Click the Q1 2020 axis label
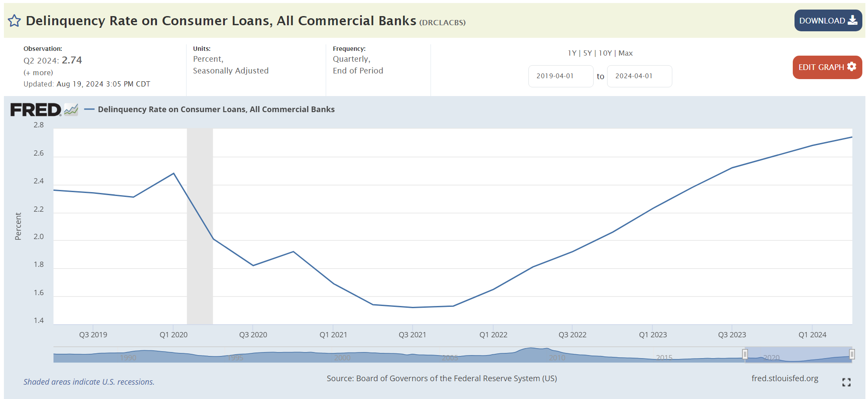Viewport: 868px width, 399px height. tap(174, 335)
